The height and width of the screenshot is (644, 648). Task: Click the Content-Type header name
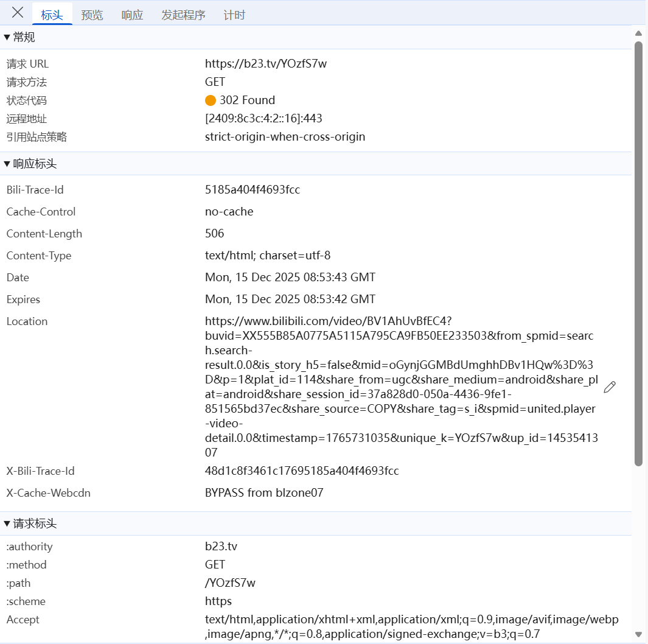pos(39,256)
